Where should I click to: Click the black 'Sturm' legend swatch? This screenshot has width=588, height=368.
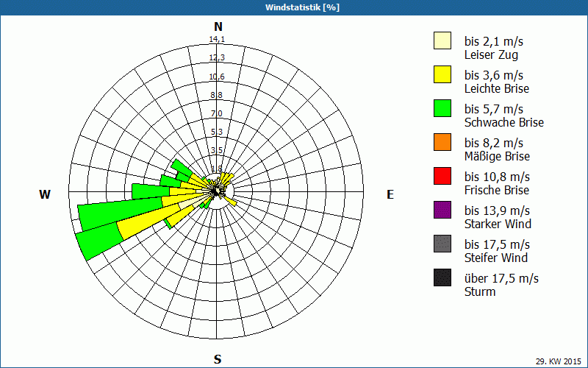tap(442, 277)
